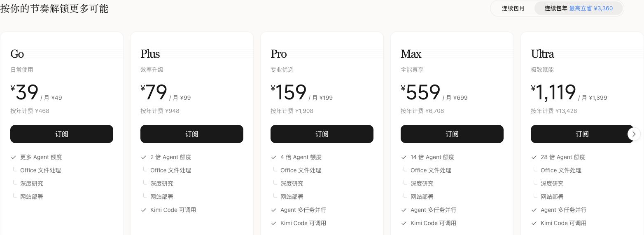The width and height of the screenshot is (644, 235).
Task: Subscribe to the Plus plan
Action: pyautogui.click(x=192, y=134)
